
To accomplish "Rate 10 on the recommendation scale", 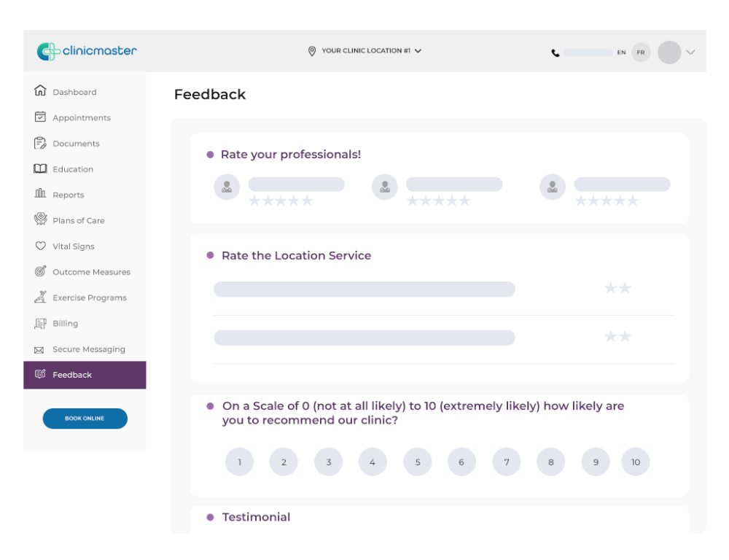I will tap(635, 462).
